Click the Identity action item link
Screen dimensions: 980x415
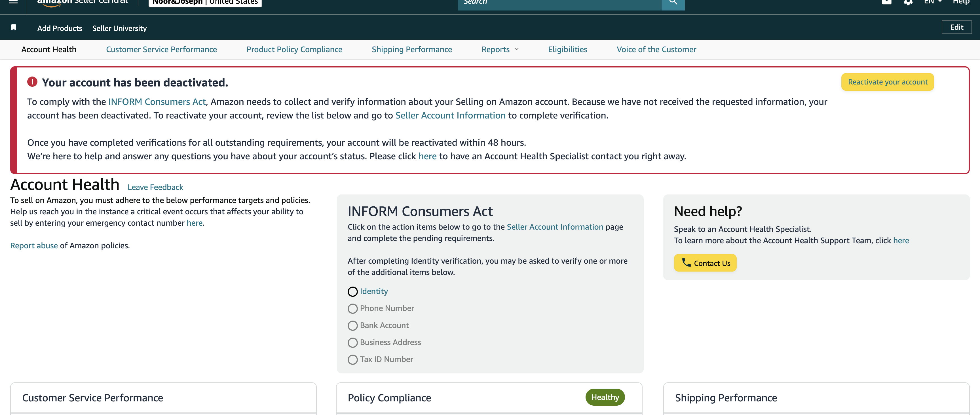[x=373, y=291]
